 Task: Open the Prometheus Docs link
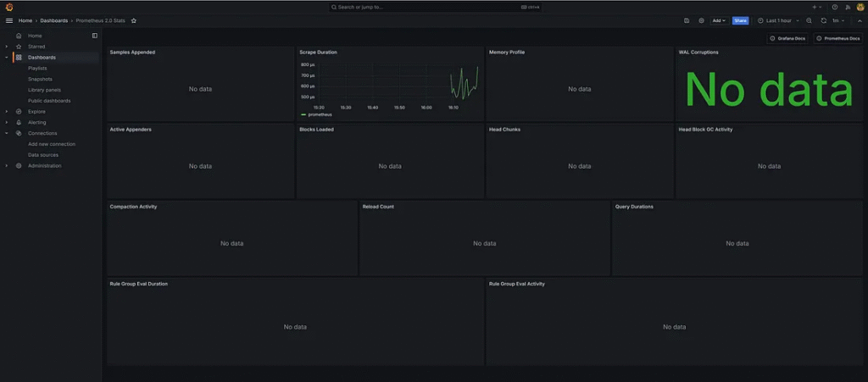click(x=838, y=38)
